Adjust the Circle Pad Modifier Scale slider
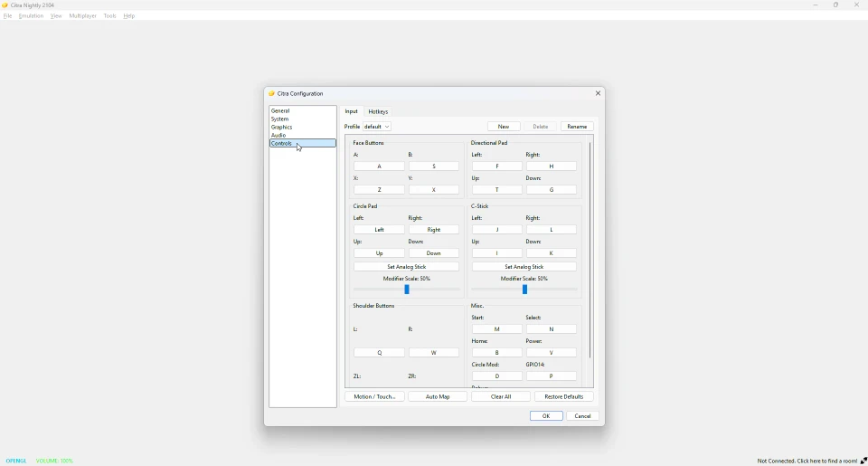The height and width of the screenshot is (466, 868). click(x=406, y=290)
